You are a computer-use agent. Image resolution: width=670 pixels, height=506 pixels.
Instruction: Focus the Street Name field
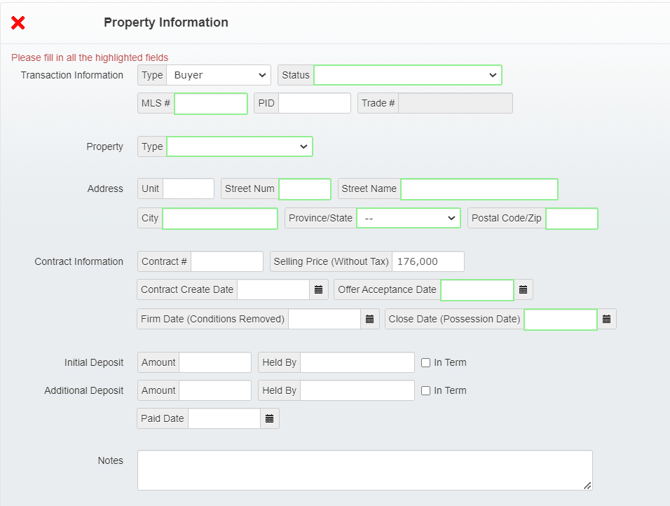(479, 189)
